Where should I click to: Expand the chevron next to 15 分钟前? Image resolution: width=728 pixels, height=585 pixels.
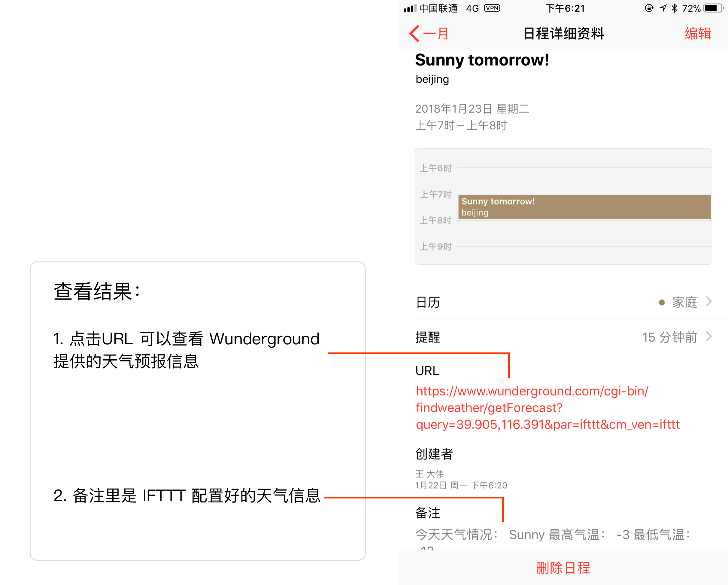(x=709, y=337)
